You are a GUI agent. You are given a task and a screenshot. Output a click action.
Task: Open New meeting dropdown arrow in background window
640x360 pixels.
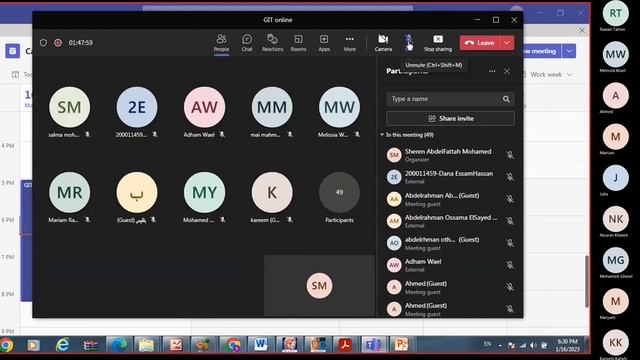[569, 51]
